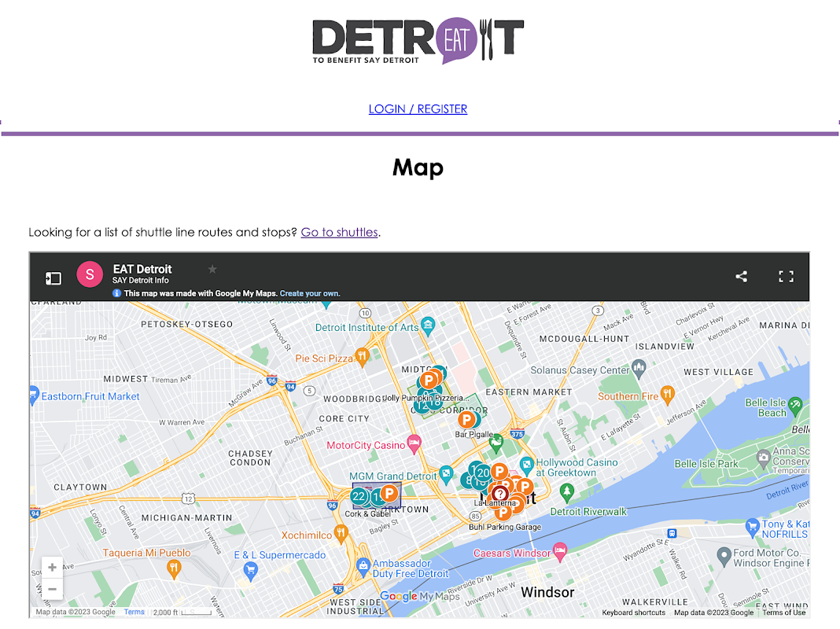Click the teal pin numbered 20

pyautogui.click(x=483, y=473)
